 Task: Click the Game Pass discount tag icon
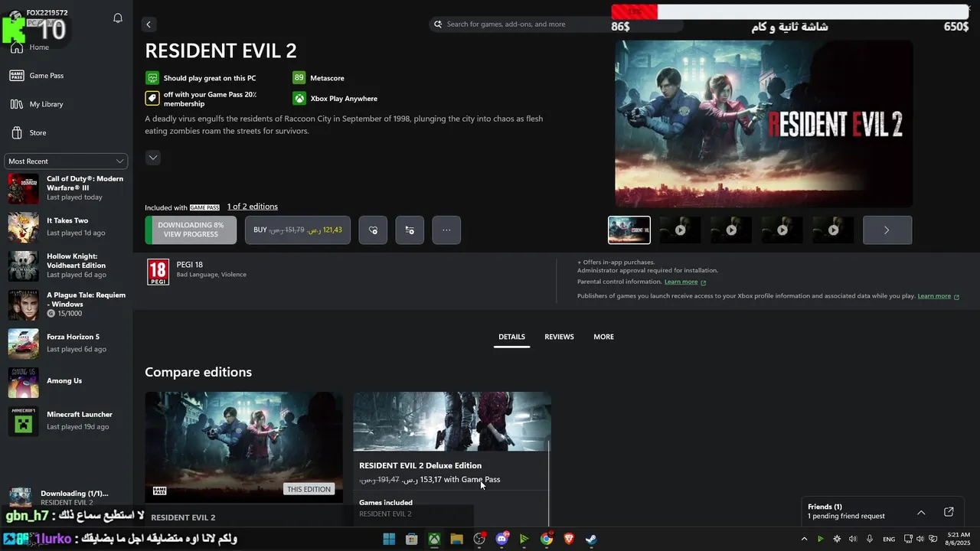pos(152,99)
